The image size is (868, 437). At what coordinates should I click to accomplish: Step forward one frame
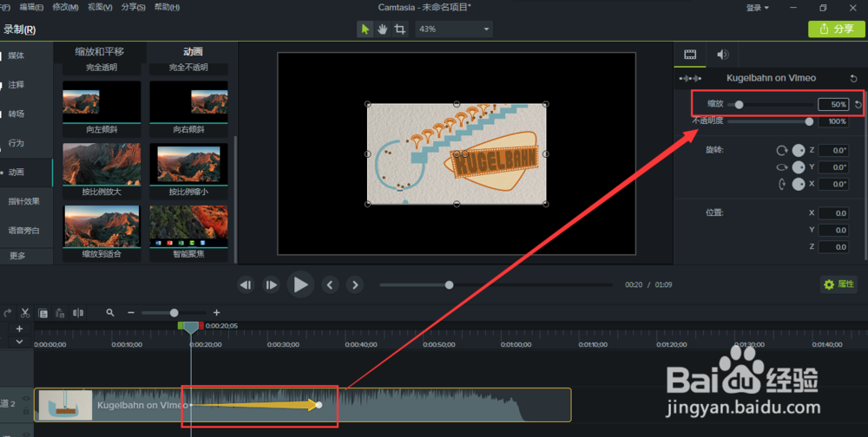(x=271, y=285)
